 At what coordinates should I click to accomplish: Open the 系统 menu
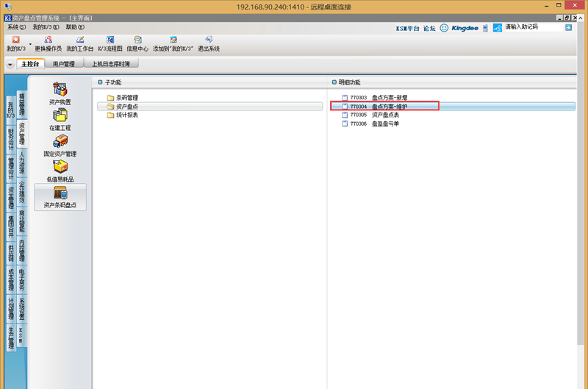[x=16, y=26]
